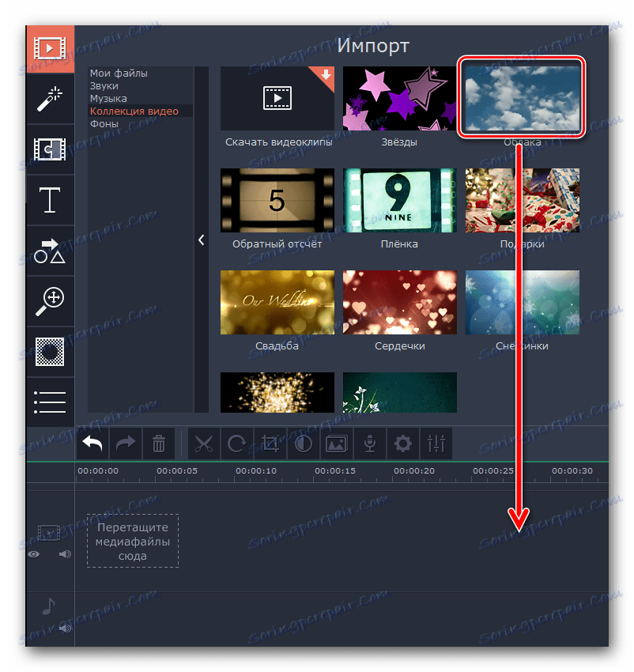The height and width of the screenshot is (672, 634).
Task: Select the Облака clouds video thumbnail
Action: (522, 98)
